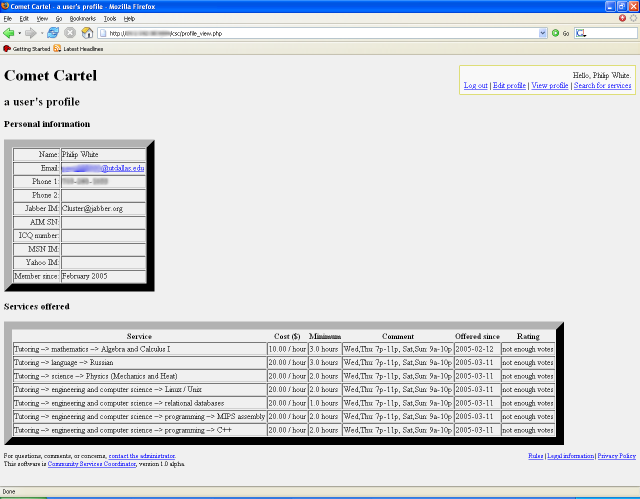Open the search engine selector icon
Screen dimensions: 640x499
click(581, 33)
